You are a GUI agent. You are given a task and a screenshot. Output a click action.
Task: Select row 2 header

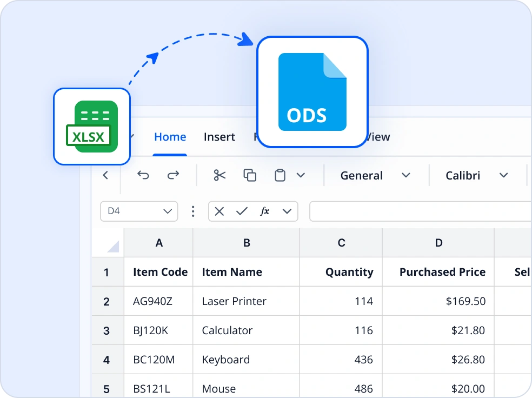pos(107,301)
